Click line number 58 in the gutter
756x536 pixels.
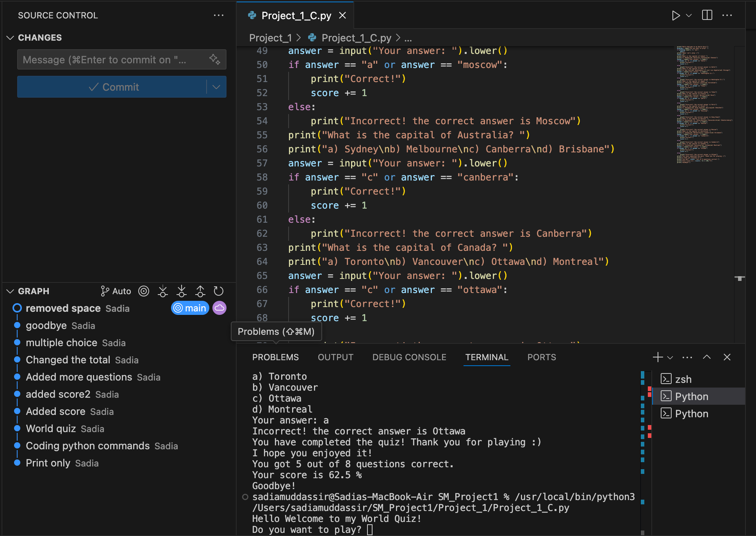pyautogui.click(x=262, y=177)
